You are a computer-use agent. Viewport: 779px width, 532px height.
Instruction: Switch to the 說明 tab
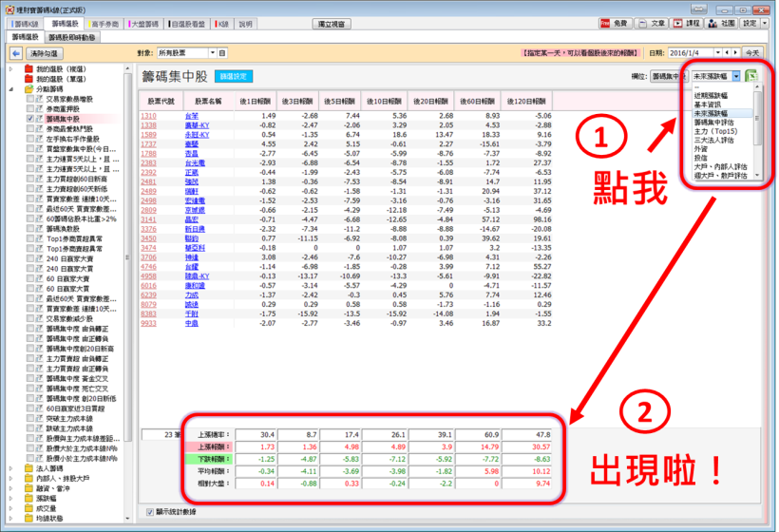point(245,24)
